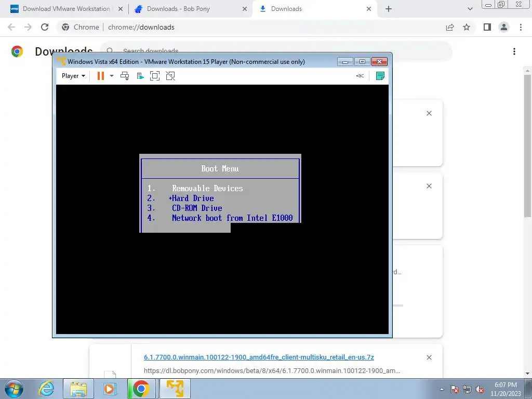This screenshot has width=532, height=399.
Task: Pause the virtual machine with the orange button
Action: (100, 76)
